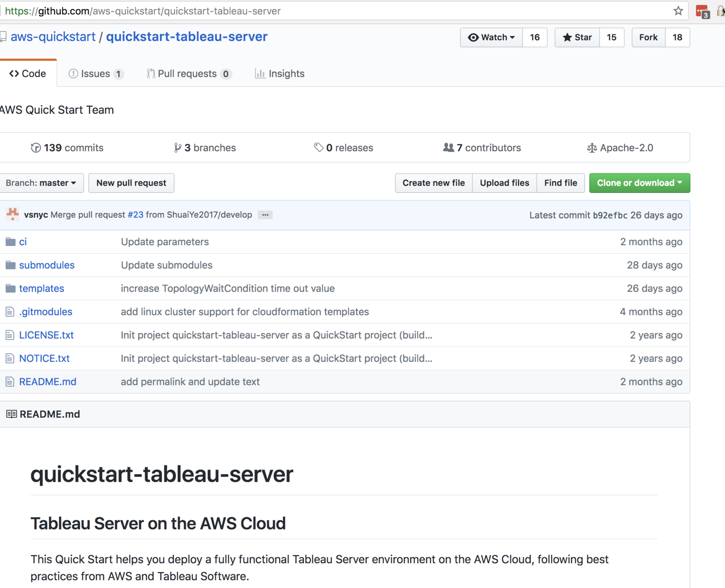View the 18 forks count
The width and height of the screenshot is (725, 588).
677,37
